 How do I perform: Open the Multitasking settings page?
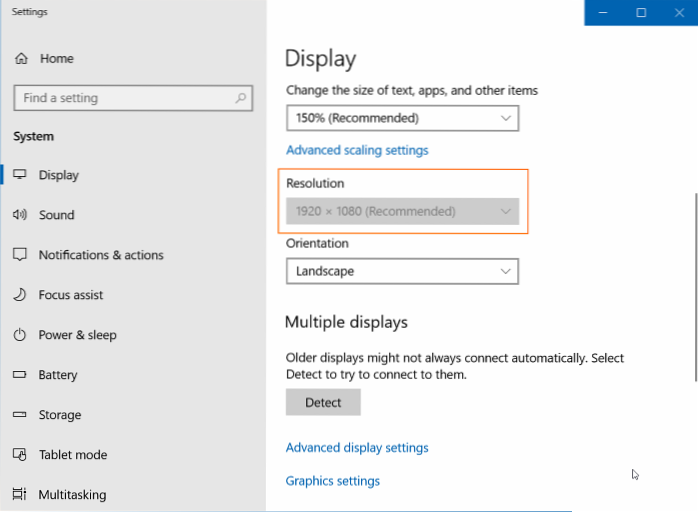click(x=72, y=495)
